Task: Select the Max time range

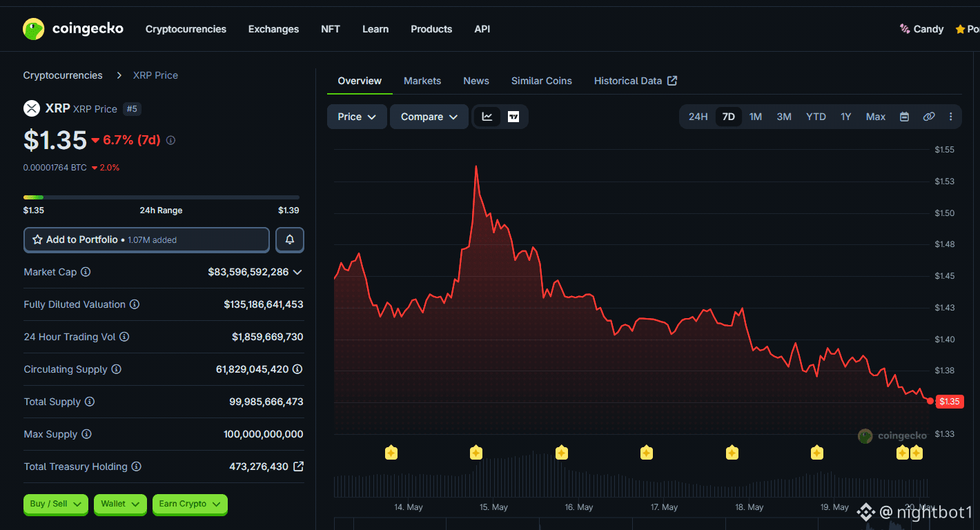Action: point(876,117)
